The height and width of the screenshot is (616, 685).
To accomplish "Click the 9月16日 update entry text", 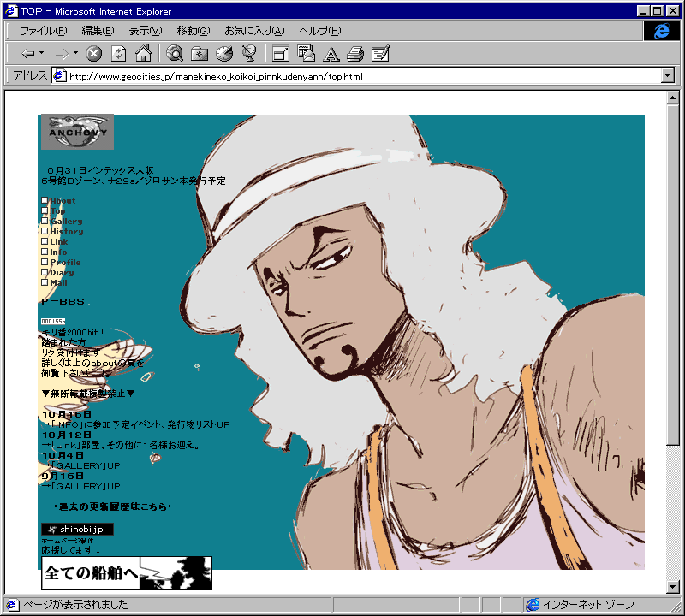I will click(x=63, y=476).
